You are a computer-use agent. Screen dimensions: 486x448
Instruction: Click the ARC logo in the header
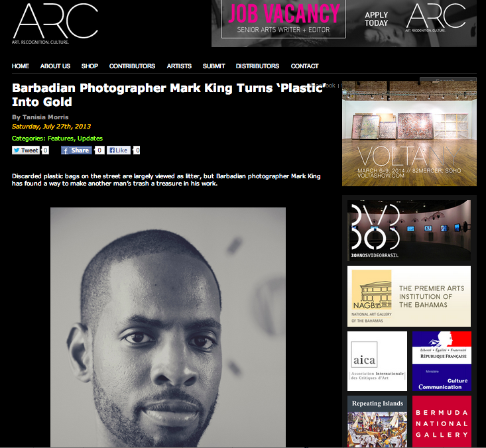coord(55,24)
